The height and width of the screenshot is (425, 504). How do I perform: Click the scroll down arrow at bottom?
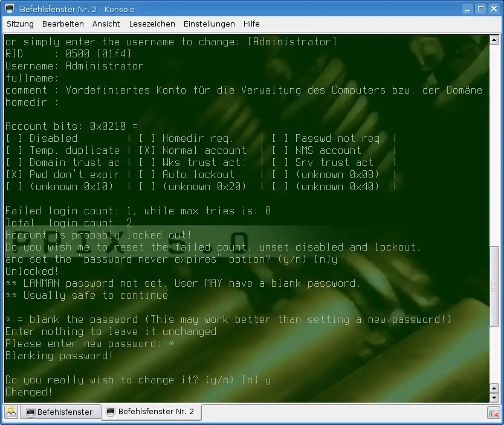[x=494, y=398]
